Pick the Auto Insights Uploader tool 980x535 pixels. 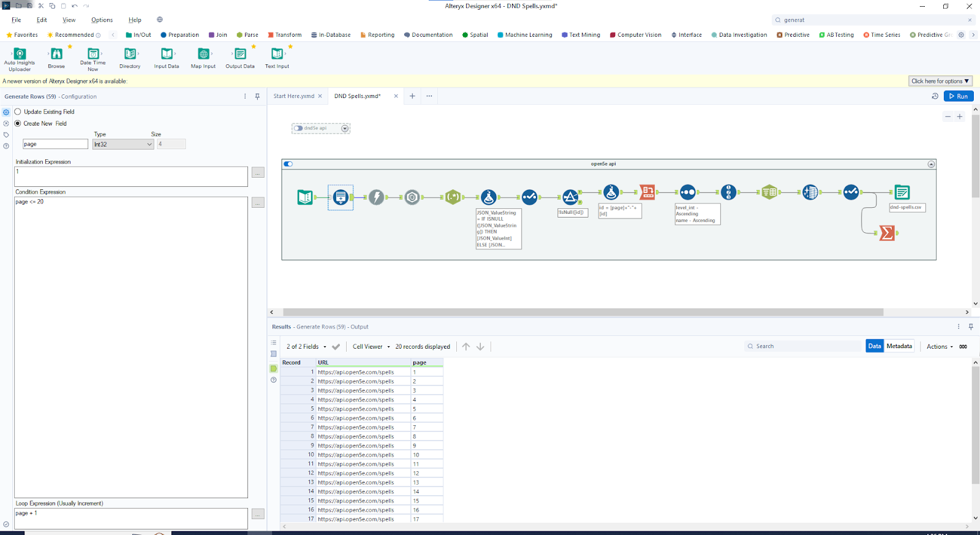pyautogui.click(x=20, y=58)
